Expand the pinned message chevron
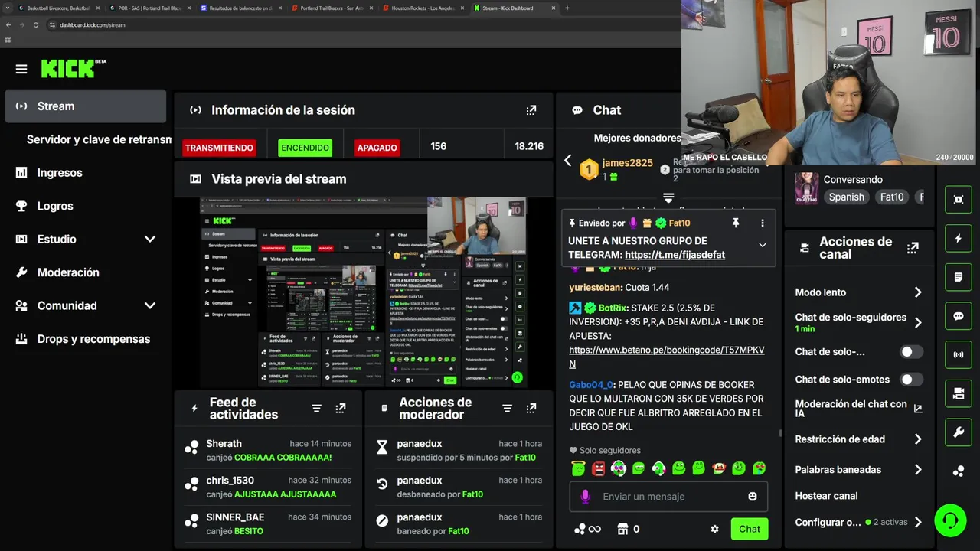Screen dimensions: 980x551 762,245
